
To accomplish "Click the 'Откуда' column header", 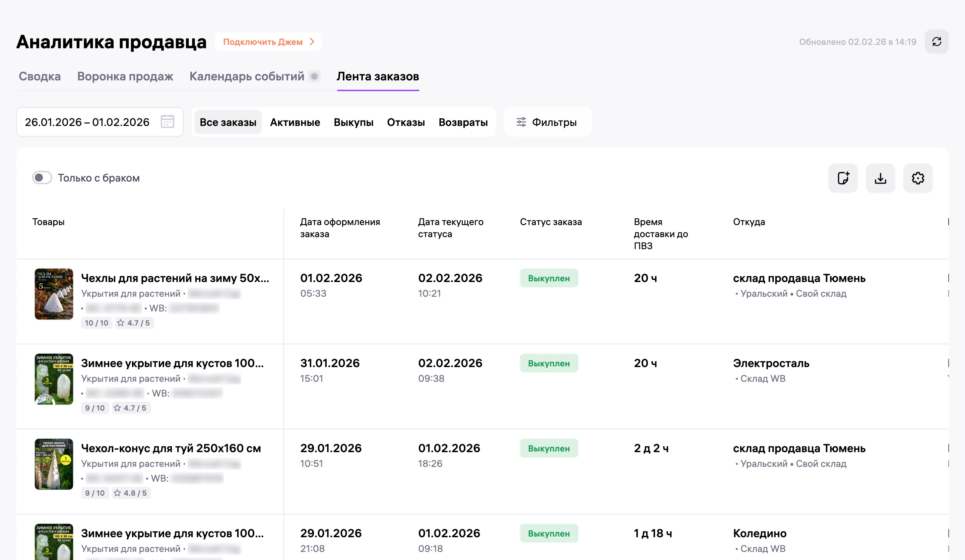I will (749, 222).
